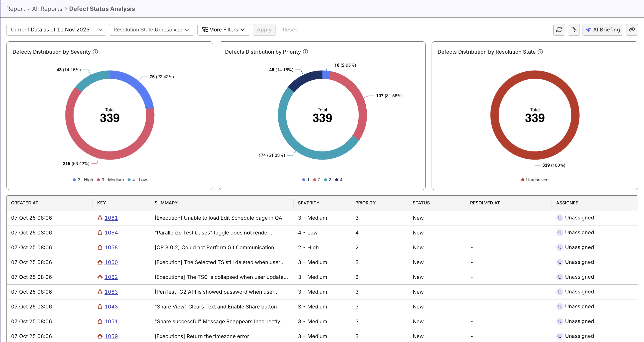The width and height of the screenshot is (644, 342).
Task: Click the info icon beside Defects Distribution by Severity
Action: (95, 52)
